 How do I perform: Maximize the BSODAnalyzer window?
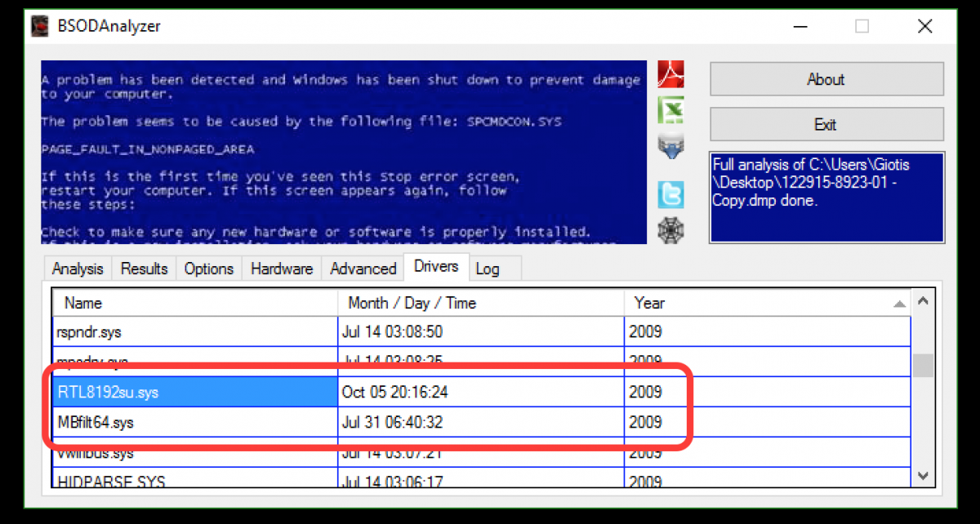(x=862, y=26)
